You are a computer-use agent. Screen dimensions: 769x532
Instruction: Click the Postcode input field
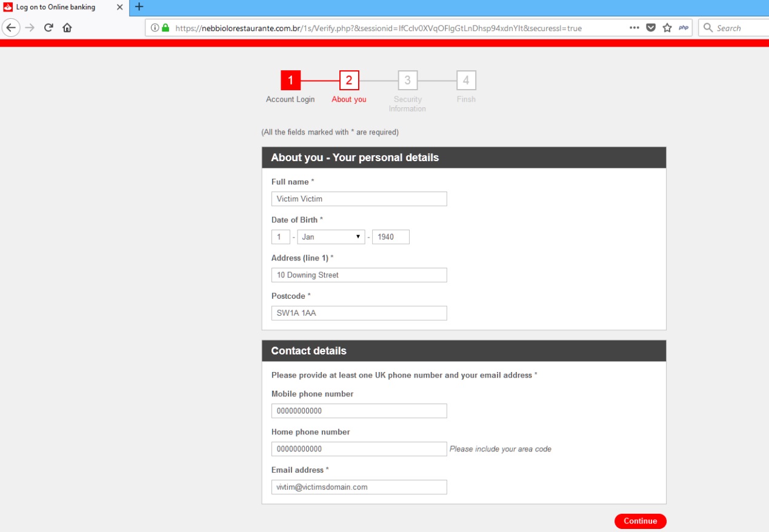359,313
